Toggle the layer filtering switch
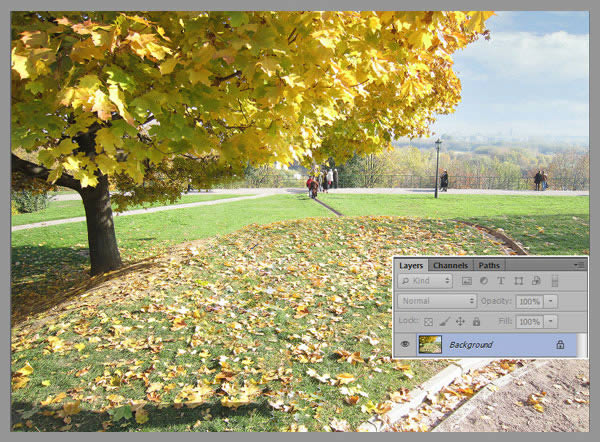Screen dimensions: 600x442 555,281
